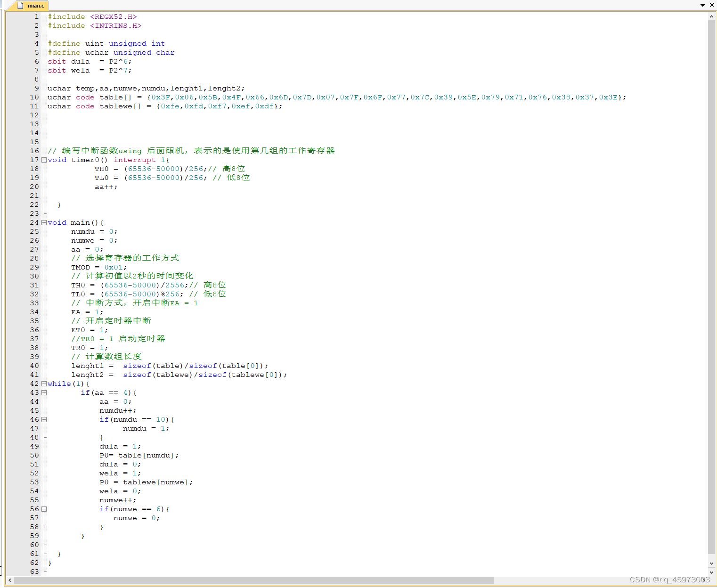Click line number 29 in the gutter
Screen dimensions: 717x588
click(x=34, y=267)
